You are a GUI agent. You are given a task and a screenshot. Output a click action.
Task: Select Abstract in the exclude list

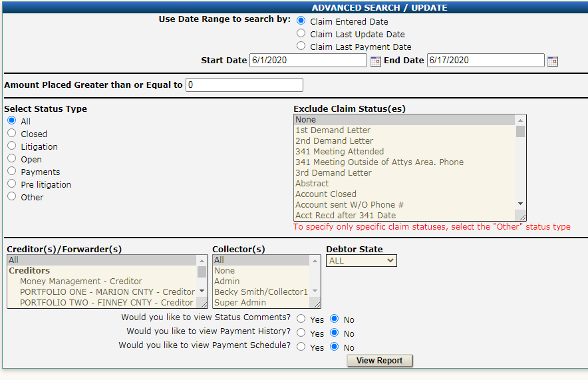pos(404,184)
